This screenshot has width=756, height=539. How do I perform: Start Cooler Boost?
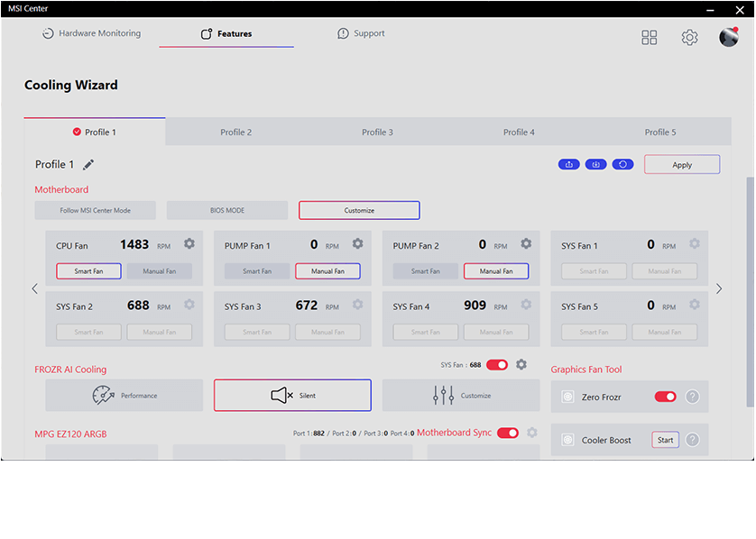coord(665,440)
